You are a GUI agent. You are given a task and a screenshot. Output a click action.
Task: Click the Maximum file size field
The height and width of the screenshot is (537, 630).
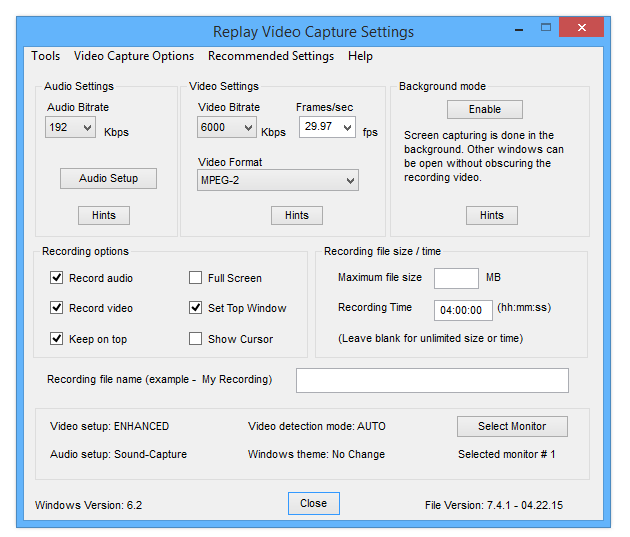click(x=456, y=278)
